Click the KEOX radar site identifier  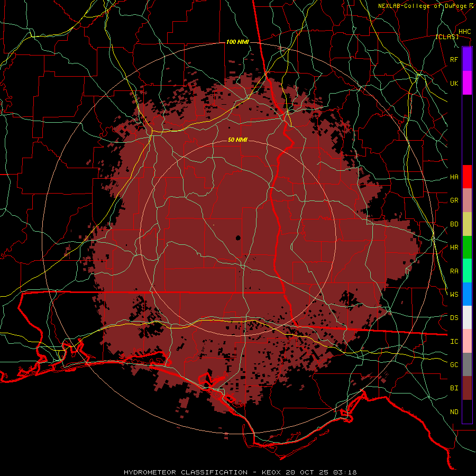[x=271, y=472]
